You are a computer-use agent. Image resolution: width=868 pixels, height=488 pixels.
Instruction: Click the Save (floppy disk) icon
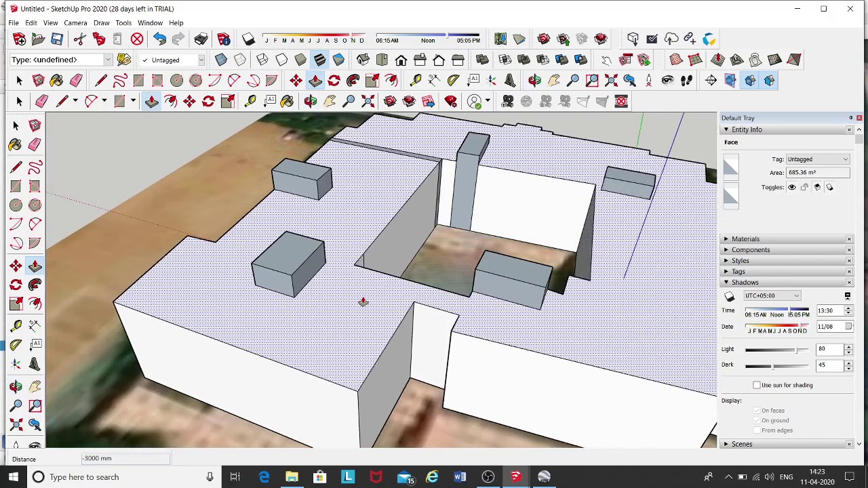pyautogui.click(x=57, y=39)
